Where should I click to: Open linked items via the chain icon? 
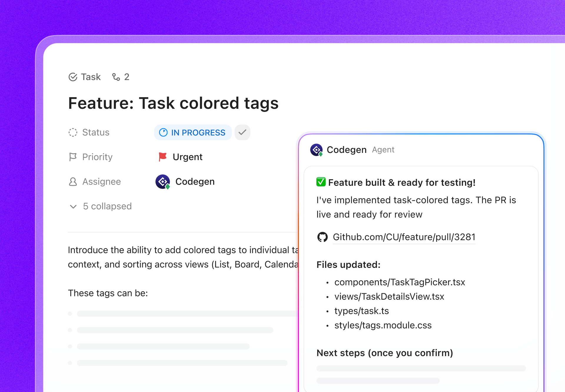point(115,77)
